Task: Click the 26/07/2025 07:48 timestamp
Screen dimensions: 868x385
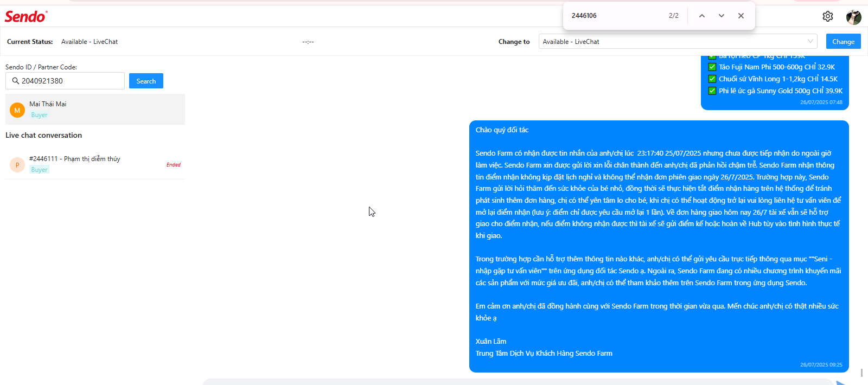Action: point(821,102)
